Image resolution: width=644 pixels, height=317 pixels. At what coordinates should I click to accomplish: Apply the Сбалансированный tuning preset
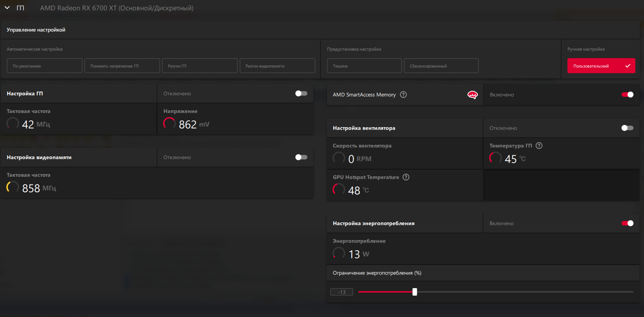pyautogui.click(x=441, y=66)
